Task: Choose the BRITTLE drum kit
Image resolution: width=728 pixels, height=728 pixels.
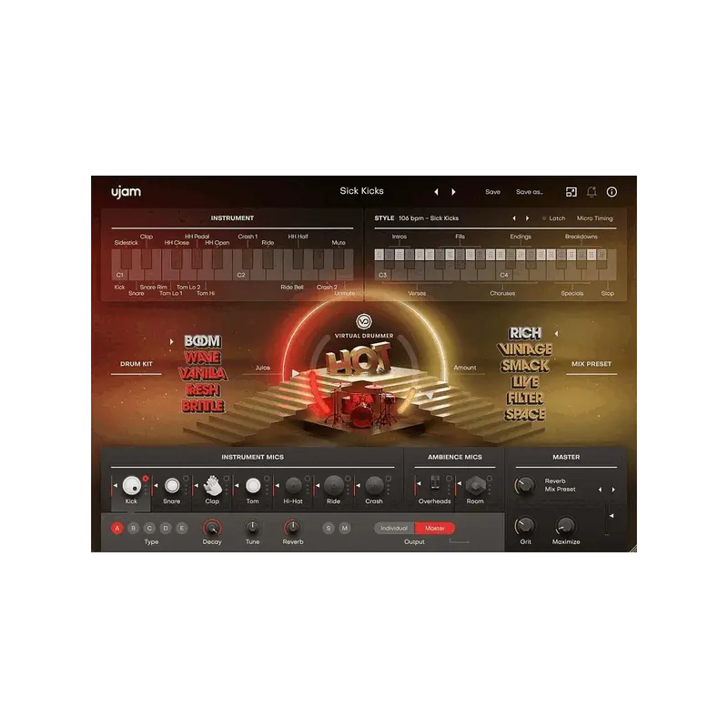Action: click(202, 406)
